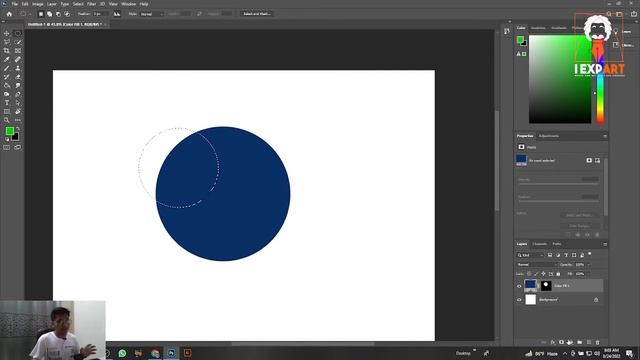The image size is (640, 360).
Task: Switch to the Adjustments tab
Action: tap(549, 136)
